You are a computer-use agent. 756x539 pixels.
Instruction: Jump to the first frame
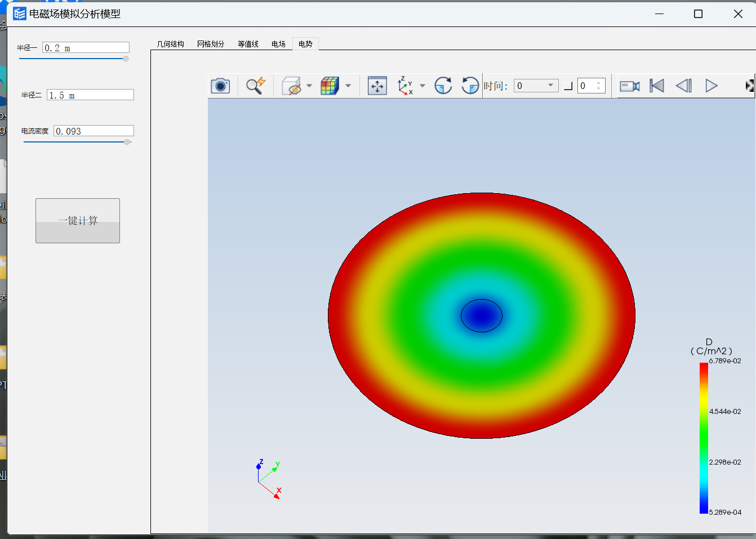point(657,86)
